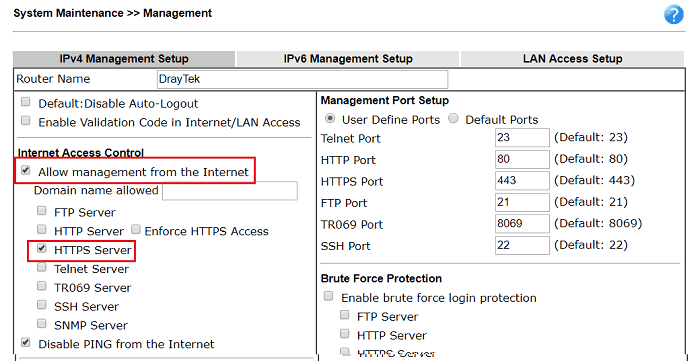Select the User Define Ports radio button
The height and width of the screenshot is (361, 700).
[x=330, y=119]
